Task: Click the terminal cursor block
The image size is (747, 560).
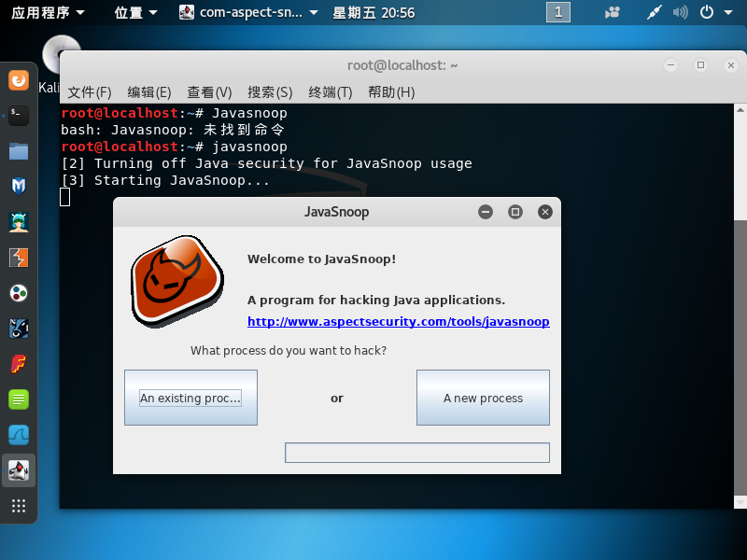Action: click(x=64, y=197)
